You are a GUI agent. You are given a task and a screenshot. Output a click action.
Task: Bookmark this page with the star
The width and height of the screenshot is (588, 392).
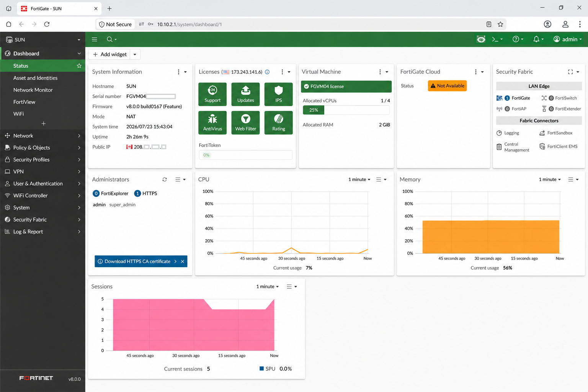(500, 24)
